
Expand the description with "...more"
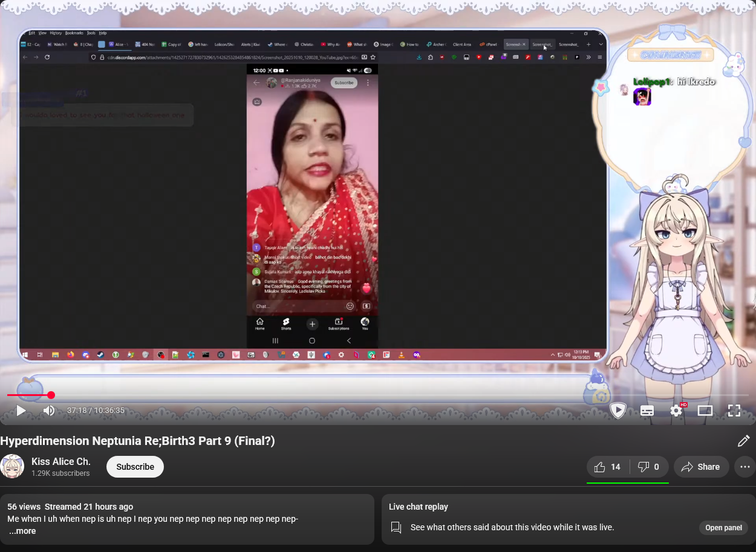coord(22,531)
